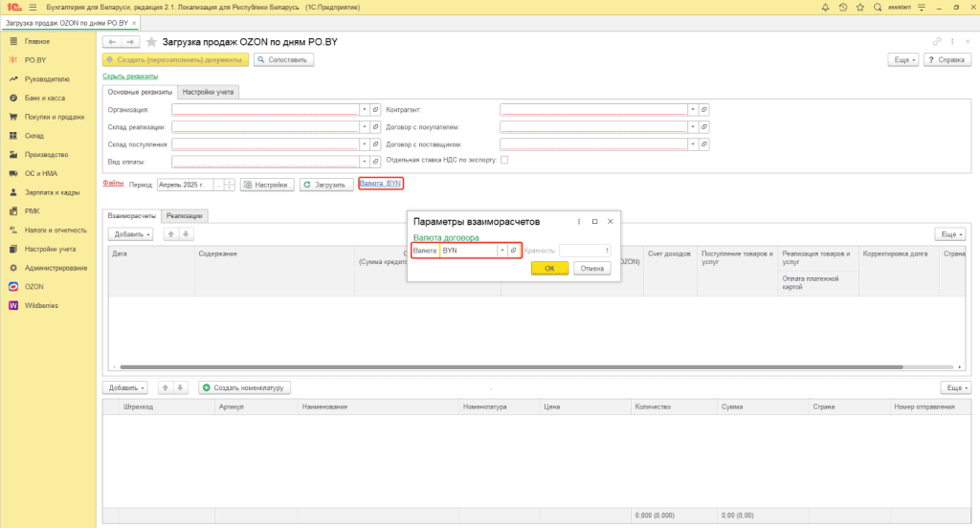The height and width of the screenshot is (528, 980).
Task: Open Файлы link
Action: pos(113,183)
